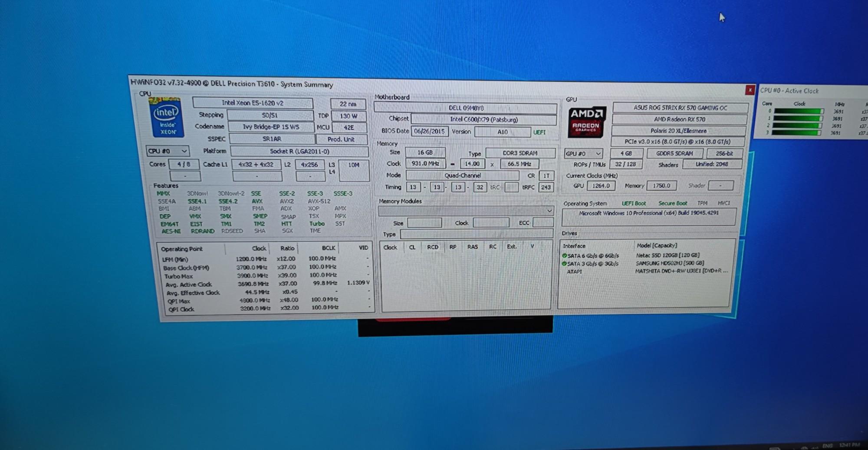
Task: Click the Cores 4 / 8 field
Action: point(184,164)
